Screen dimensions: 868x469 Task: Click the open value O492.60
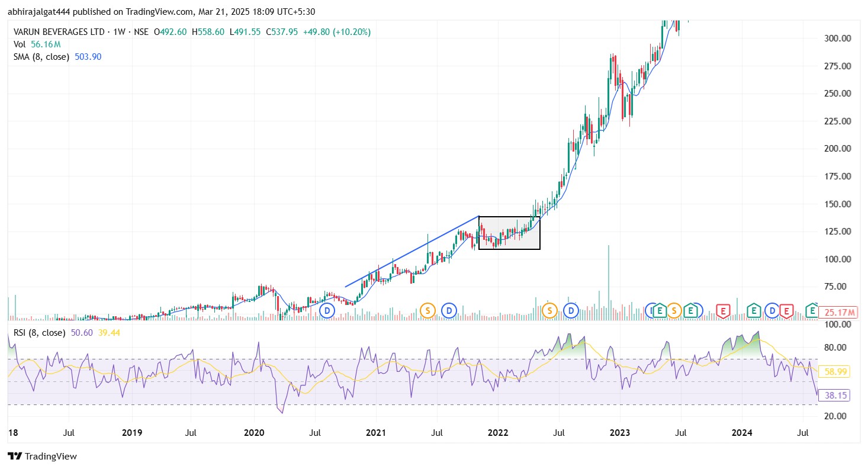tap(170, 32)
